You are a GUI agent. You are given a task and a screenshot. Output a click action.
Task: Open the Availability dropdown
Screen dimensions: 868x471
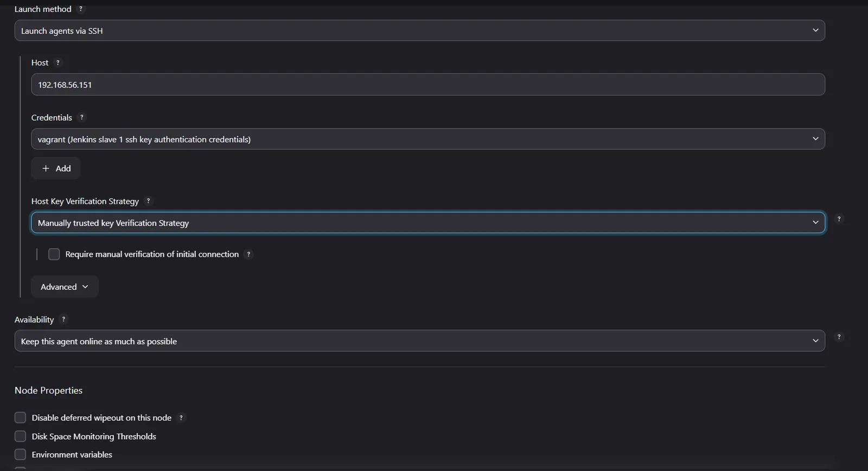point(420,341)
